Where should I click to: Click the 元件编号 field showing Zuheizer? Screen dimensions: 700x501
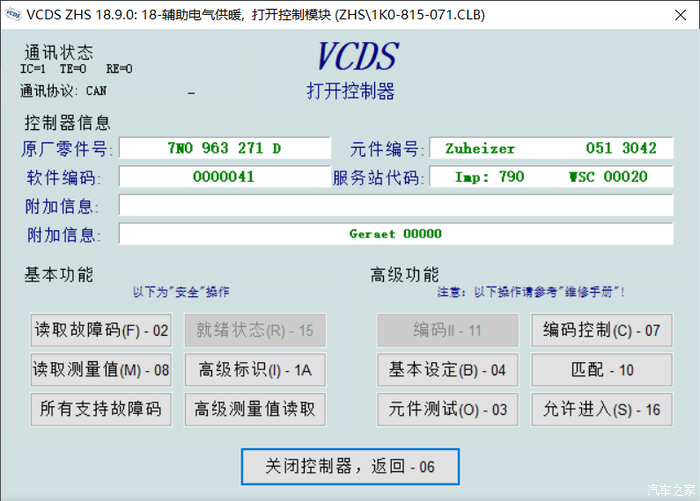[551, 148]
